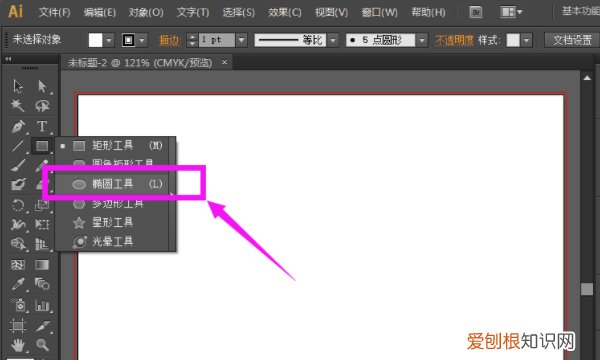
Task: Open the 样式 graphic style dropdown
Action: (527, 40)
